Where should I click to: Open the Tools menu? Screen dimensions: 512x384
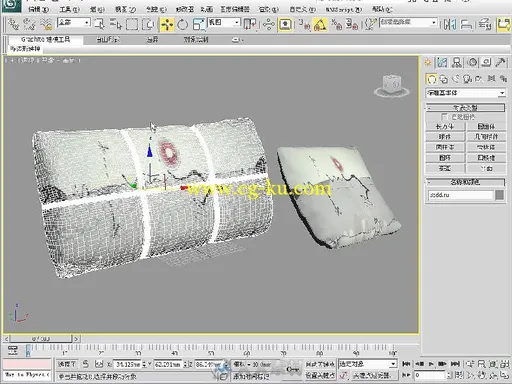(x=69, y=9)
